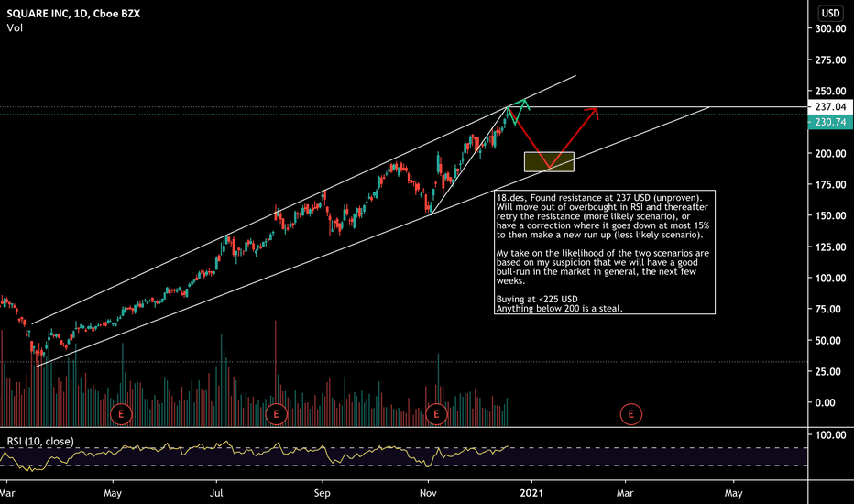Screen dimensions: 854x504
Task: Click the 150.00 price axis value
Action: coord(830,215)
